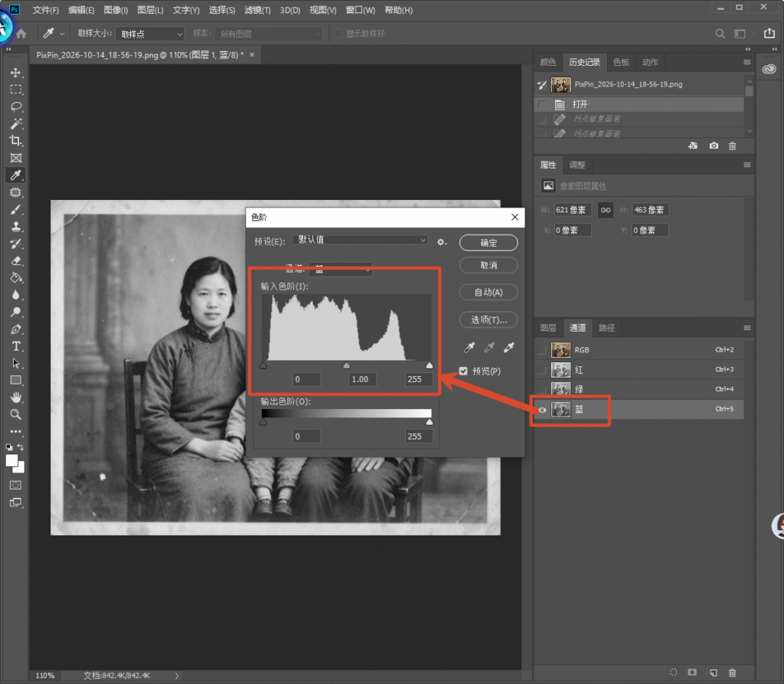The height and width of the screenshot is (684, 784).
Task: Select the Zoom tool
Action: click(16, 414)
